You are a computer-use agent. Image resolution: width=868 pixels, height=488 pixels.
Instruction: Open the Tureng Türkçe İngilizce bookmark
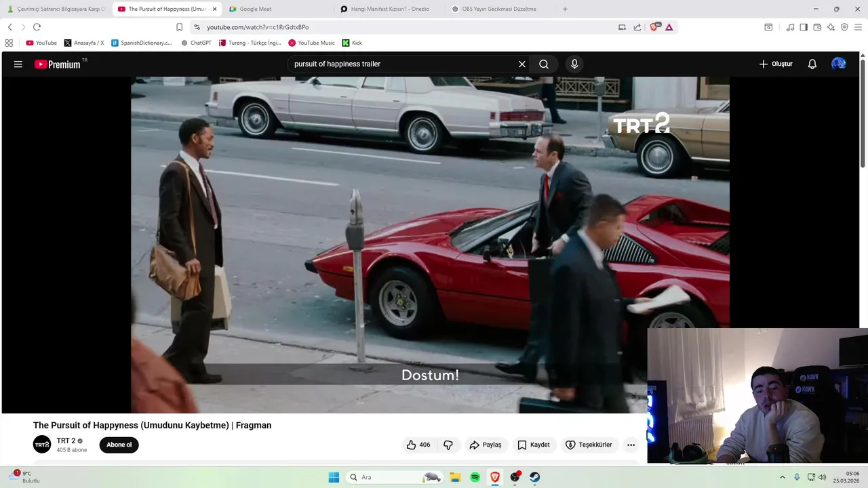250,43
